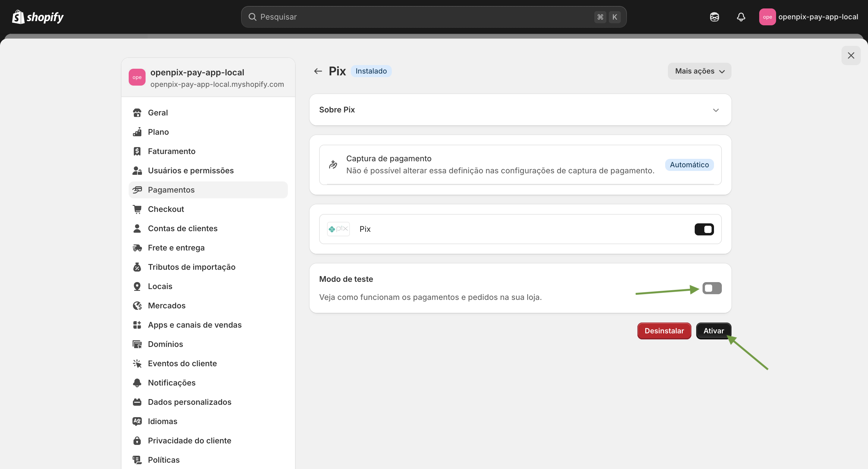Image resolution: width=868 pixels, height=469 pixels.
Task: Open the openpix-pay-app-local account menu
Action: (809, 17)
